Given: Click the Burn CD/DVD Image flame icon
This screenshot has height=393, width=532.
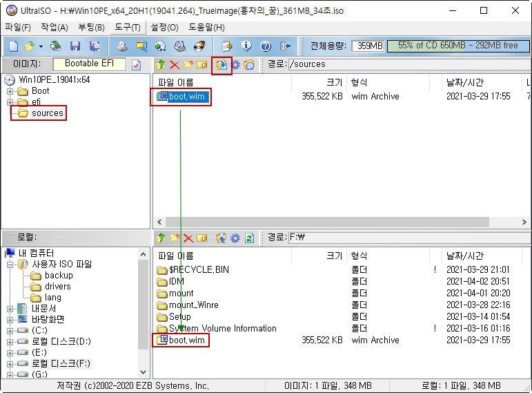Looking at the screenshot, I should pos(199,46).
